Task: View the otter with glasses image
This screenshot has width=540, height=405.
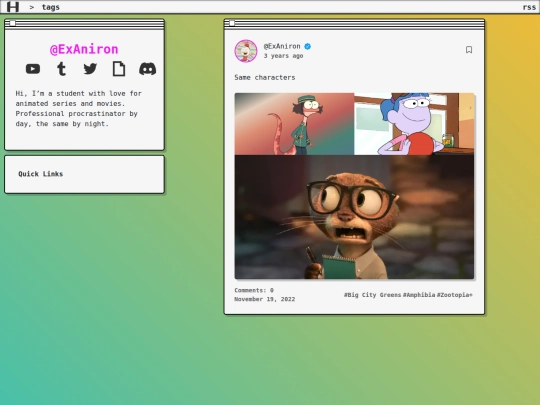Action: click(x=354, y=217)
